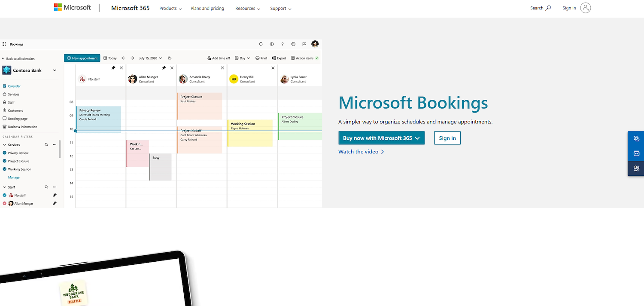Click Add time off
The image size is (644, 306).
[219, 58]
